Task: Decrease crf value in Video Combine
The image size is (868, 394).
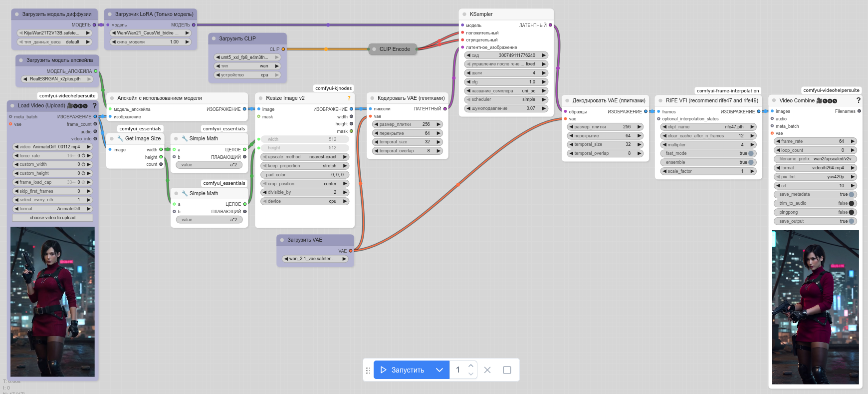Action: [778, 186]
